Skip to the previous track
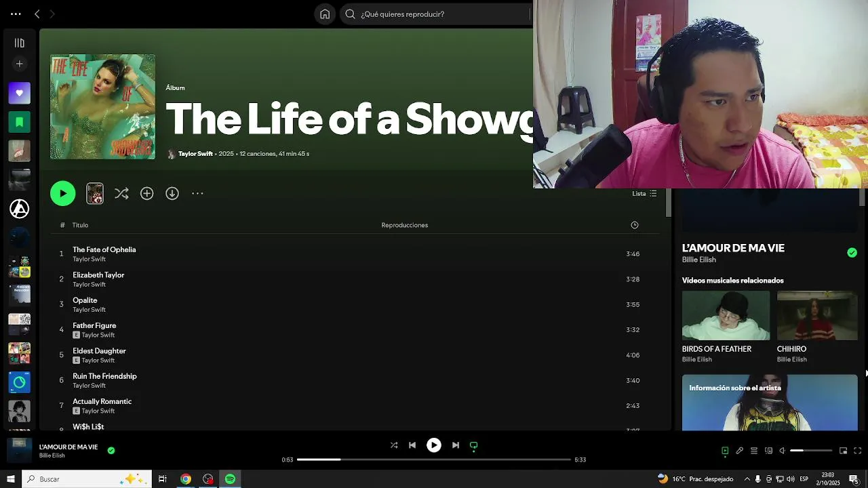This screenshot has height=488, width=868. tap(412, 445)
